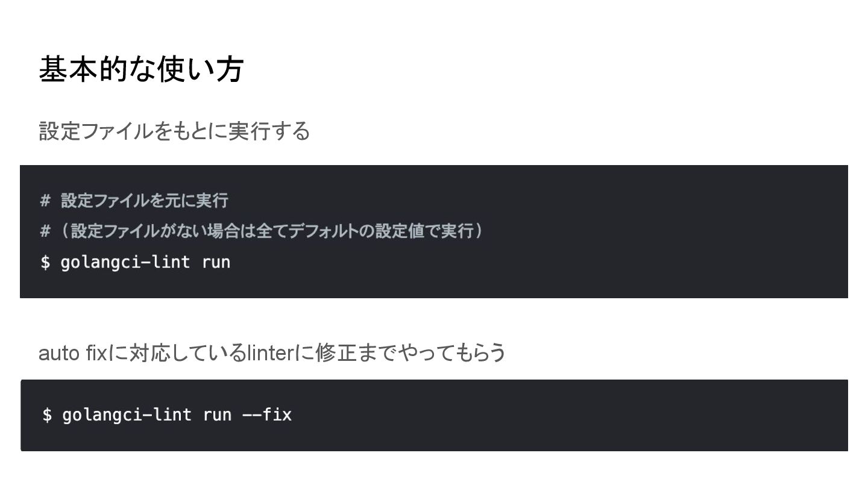The image size is (868, 488).
Task: Click the slide title 基本的な使い方
Action: tap(141, 69)
